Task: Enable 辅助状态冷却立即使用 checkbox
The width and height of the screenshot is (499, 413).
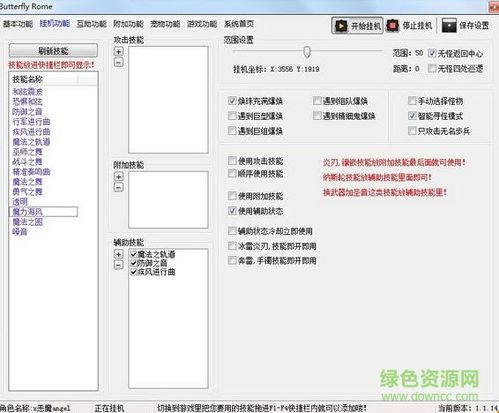Action: click(232, 231)
